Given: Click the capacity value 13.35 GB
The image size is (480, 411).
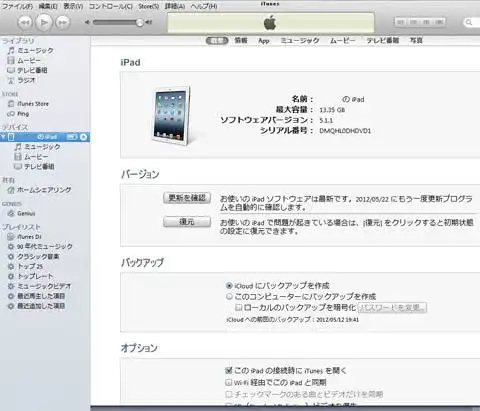Looking at the screenshot, I should click(332, 110).
